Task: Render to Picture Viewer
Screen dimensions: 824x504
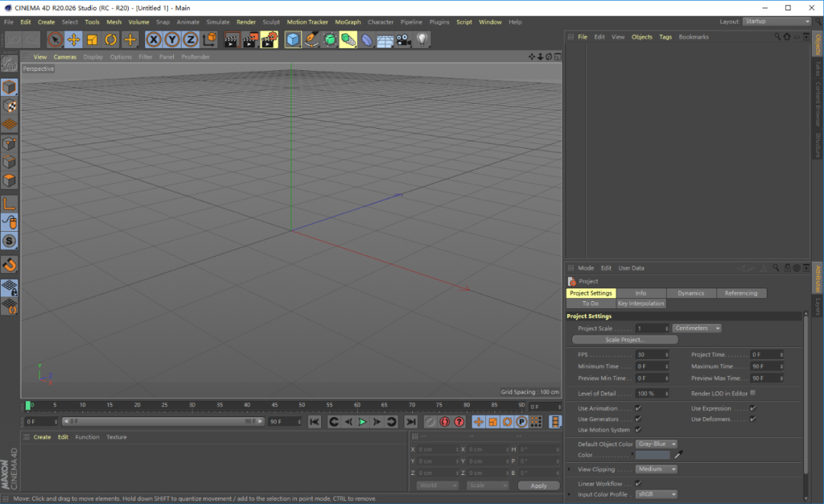Action: 250,40
